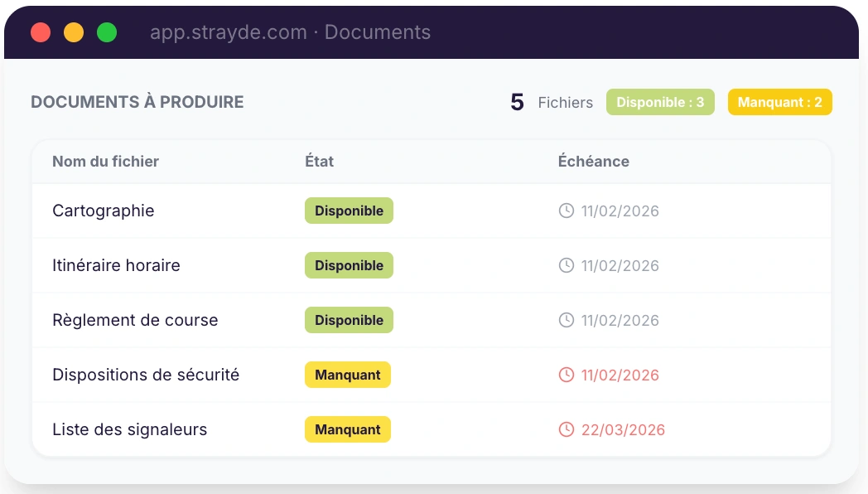Image resolution: width=868 pixels, height=494 pixels.
Task: Click the red clock icon next to 22/03/2026
Action: [x=567, y=429]
